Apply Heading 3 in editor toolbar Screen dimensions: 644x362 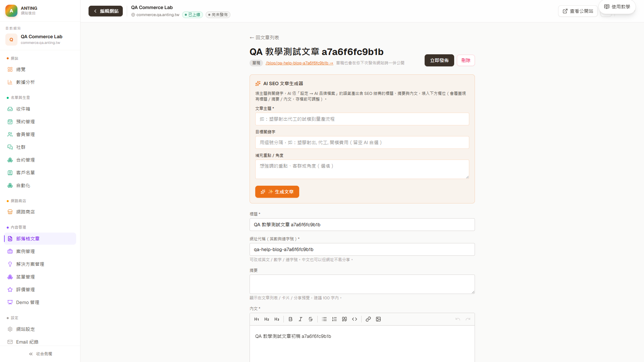pos(277,319)
